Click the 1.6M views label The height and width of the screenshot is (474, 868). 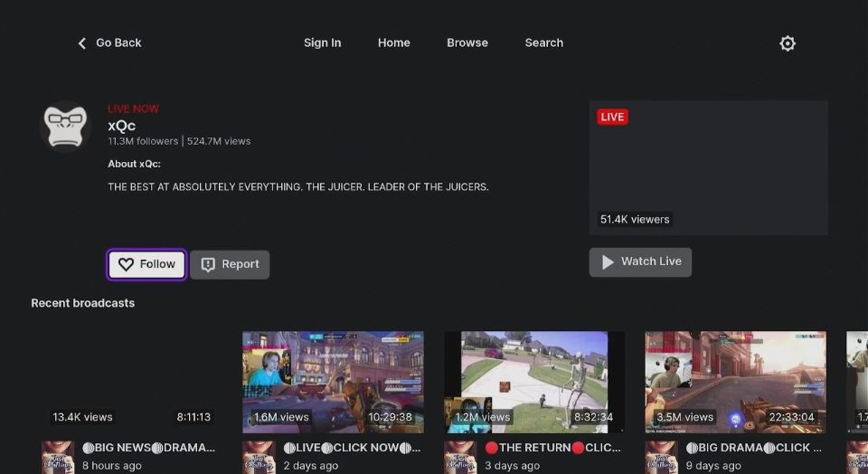(x=281, y=417)
